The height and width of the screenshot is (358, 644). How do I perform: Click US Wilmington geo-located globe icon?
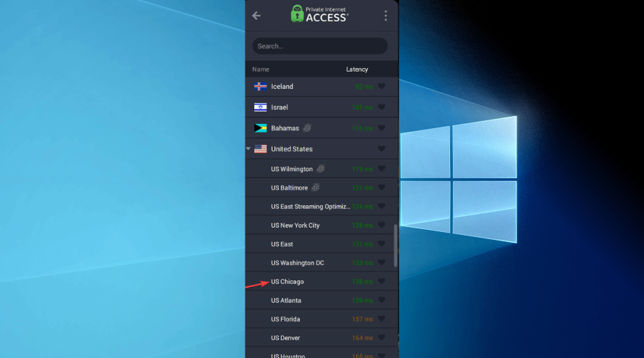pos(321,168)
